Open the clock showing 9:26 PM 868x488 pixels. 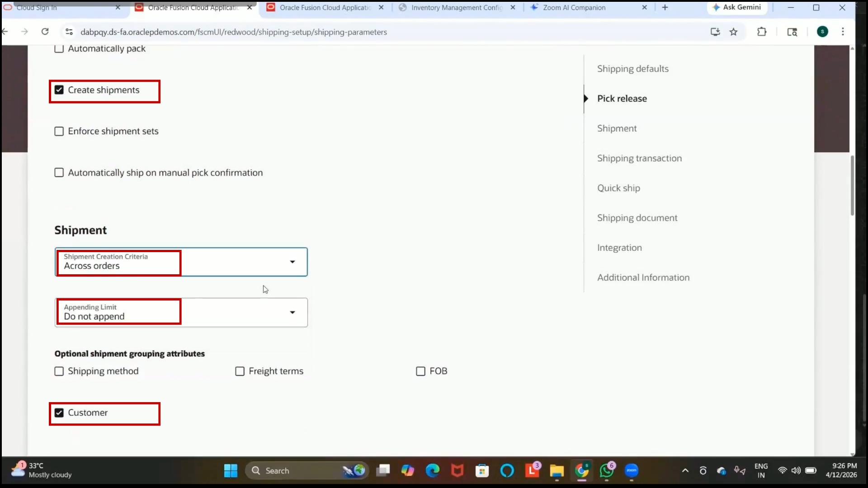pyautogui.click(x=841, y=470)
